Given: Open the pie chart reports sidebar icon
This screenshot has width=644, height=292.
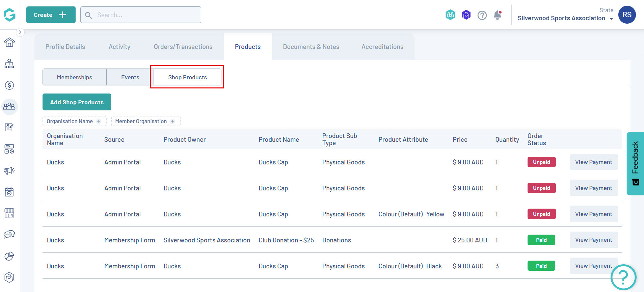Looking at the screenshot, I should [x=9, y=256].
